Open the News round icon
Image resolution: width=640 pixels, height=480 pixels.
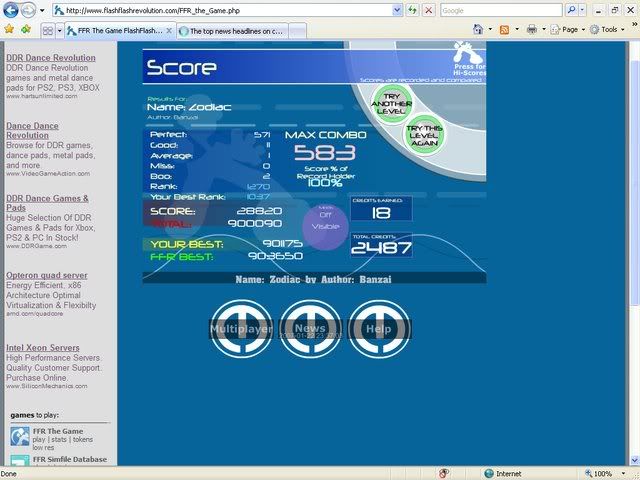click(x=310, y=328)
